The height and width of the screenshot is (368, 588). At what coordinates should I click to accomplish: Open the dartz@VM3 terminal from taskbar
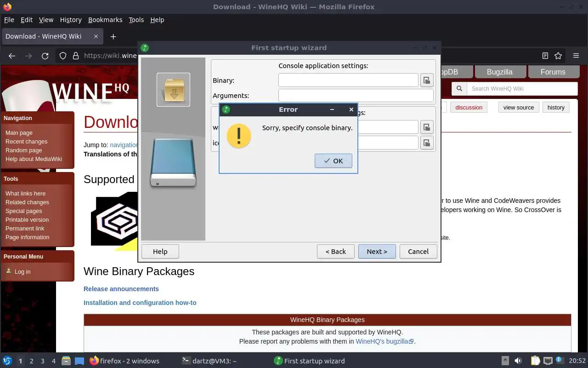[209, 361]
